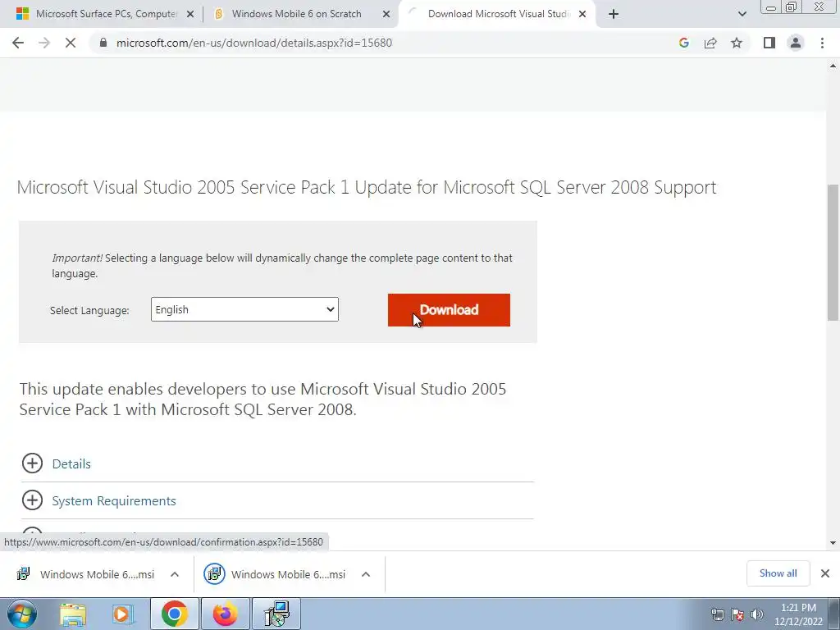Screen dimensions: 840x630
Task: Click the Chrome taskbar icon
Action: [175, 614]
